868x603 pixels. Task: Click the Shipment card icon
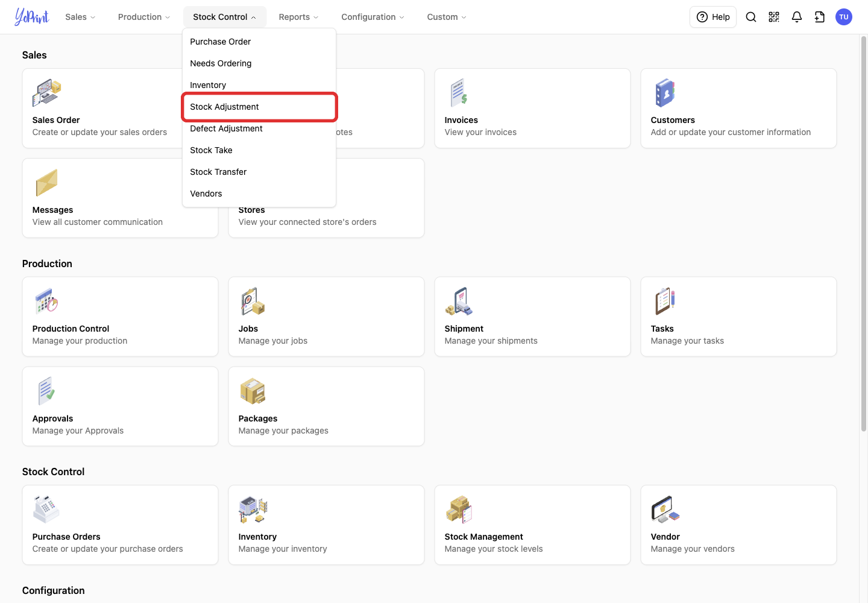pos(459,301)
